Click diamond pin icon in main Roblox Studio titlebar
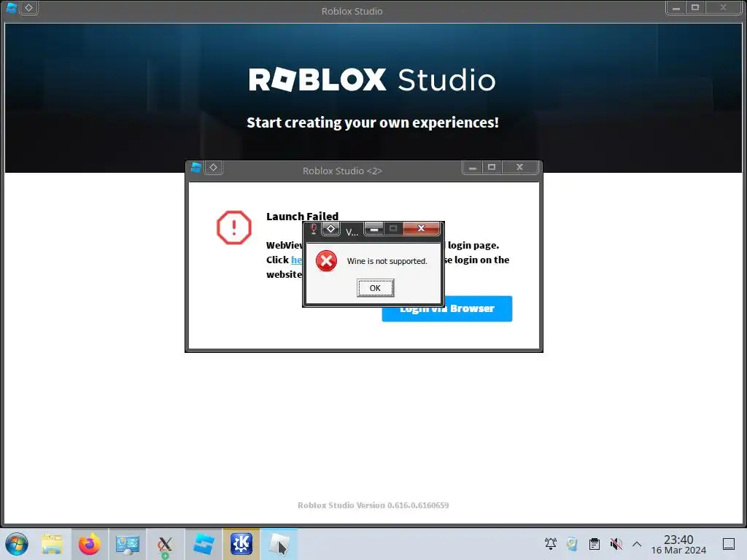Image resolution: width=747 pixels, height=560 pixels. 28,7
